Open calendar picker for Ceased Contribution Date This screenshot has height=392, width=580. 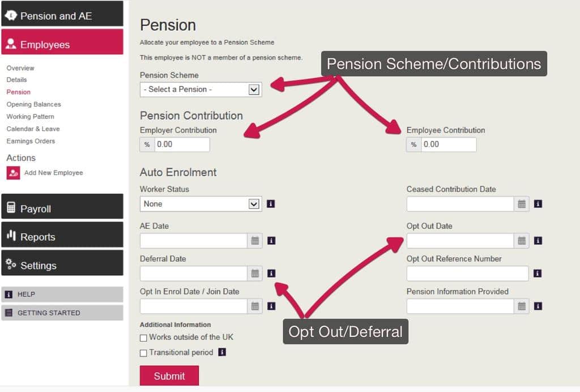522,204
